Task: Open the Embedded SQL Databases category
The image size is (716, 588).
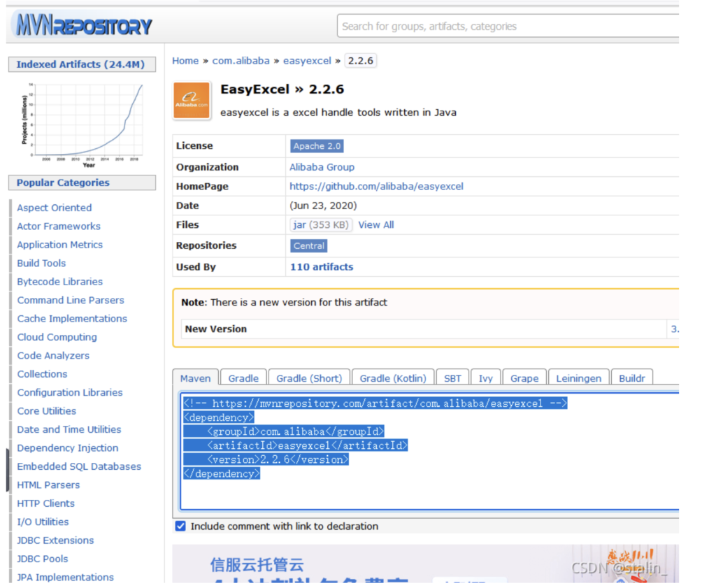Action: 79,466
